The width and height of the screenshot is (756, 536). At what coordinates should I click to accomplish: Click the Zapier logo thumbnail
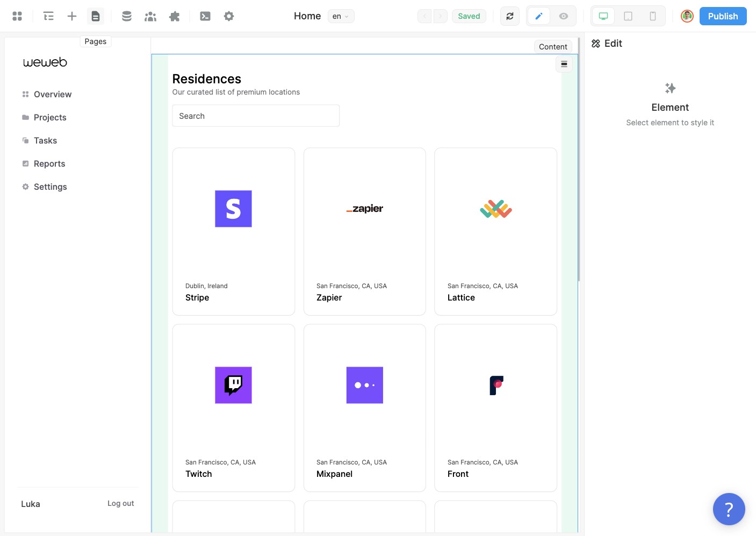tap(365, 209)
